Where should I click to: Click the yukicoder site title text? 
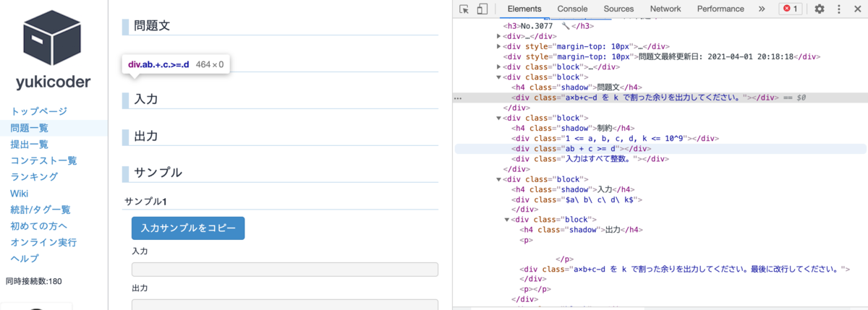click(x=54, y=82)
